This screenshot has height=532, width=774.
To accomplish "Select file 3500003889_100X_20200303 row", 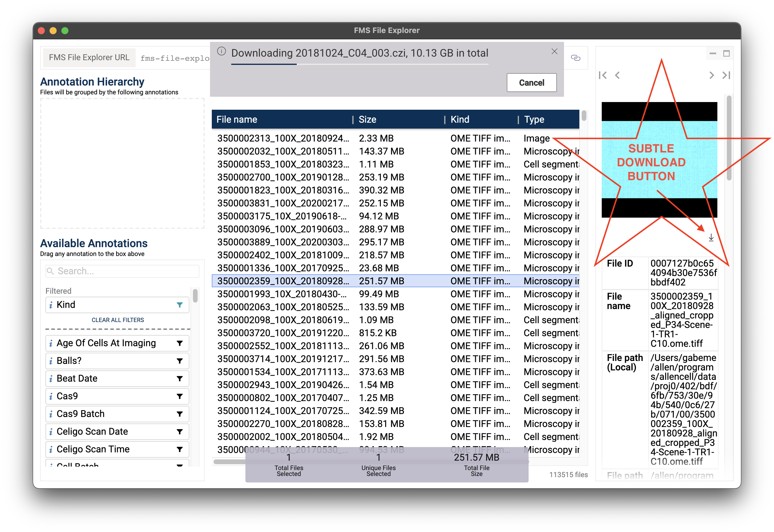I will pyautogui.click(x=395, y=242).
